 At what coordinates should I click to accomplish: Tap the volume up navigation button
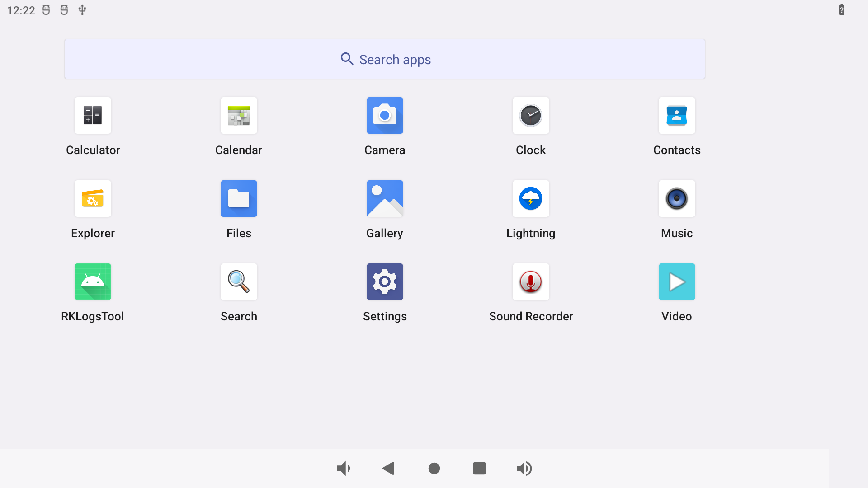[x=524, y=469]
